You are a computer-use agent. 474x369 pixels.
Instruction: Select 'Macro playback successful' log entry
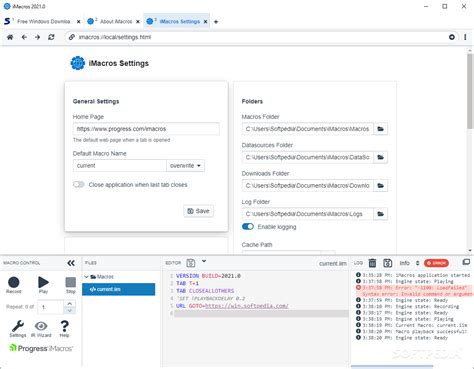coord(413,331)
